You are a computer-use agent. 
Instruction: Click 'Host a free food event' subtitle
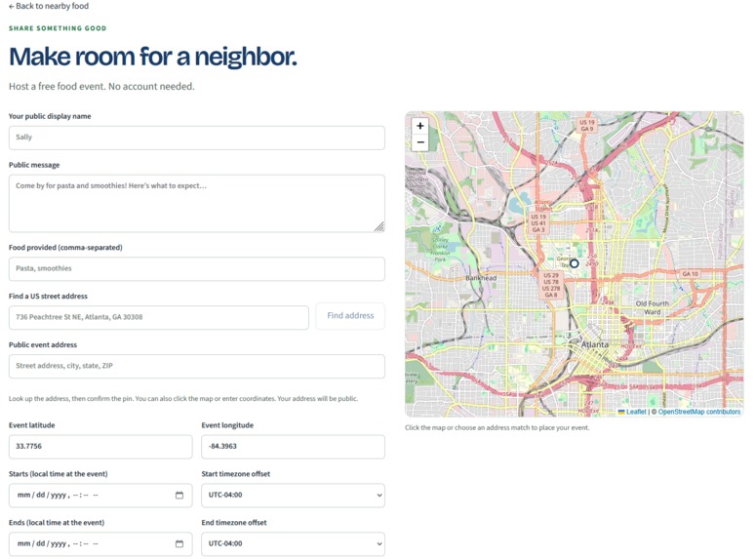(101, 86)
